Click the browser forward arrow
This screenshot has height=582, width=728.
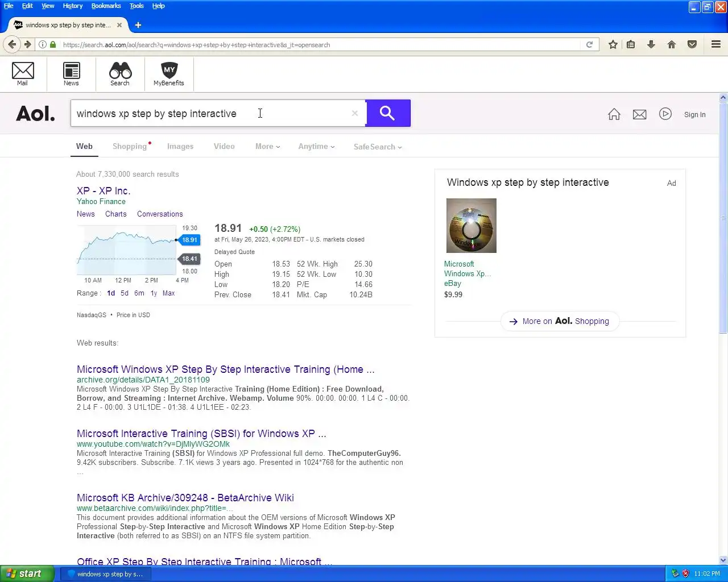tap(27, 44)
